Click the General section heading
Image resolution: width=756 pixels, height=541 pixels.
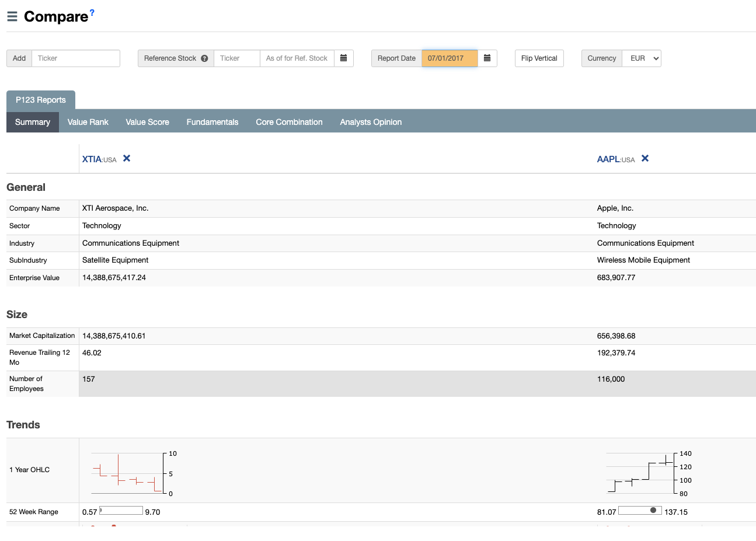tap(26, 187)
